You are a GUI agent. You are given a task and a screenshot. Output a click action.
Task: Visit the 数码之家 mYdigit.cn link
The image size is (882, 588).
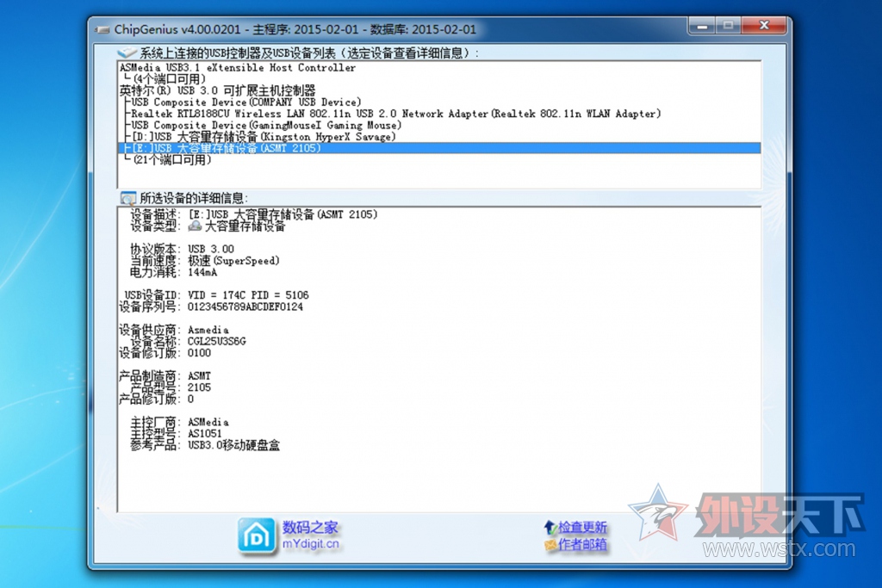pos(310,535)
